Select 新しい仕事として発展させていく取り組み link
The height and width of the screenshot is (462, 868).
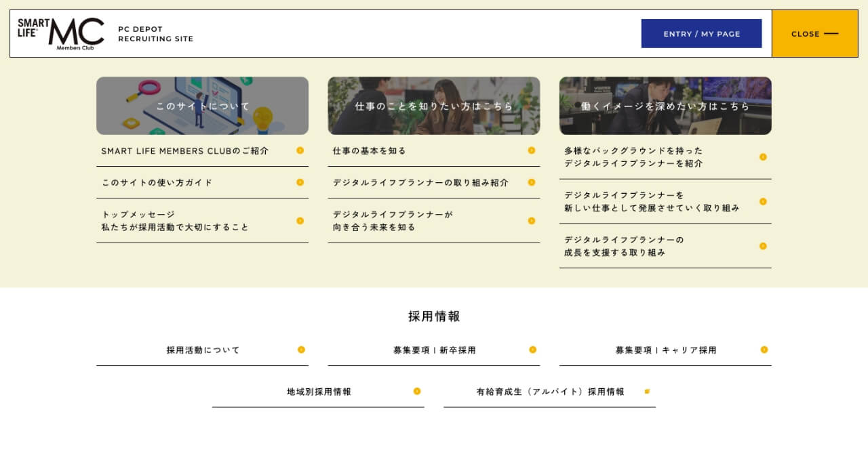651,202
